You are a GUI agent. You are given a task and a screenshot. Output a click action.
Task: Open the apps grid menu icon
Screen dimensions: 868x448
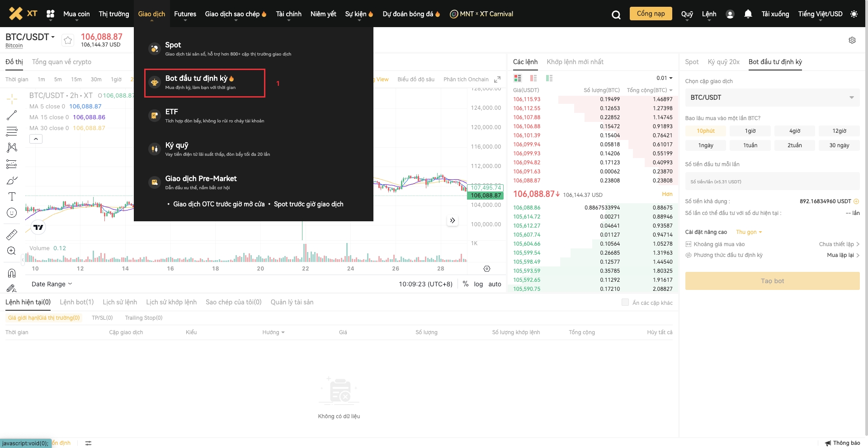51,14
